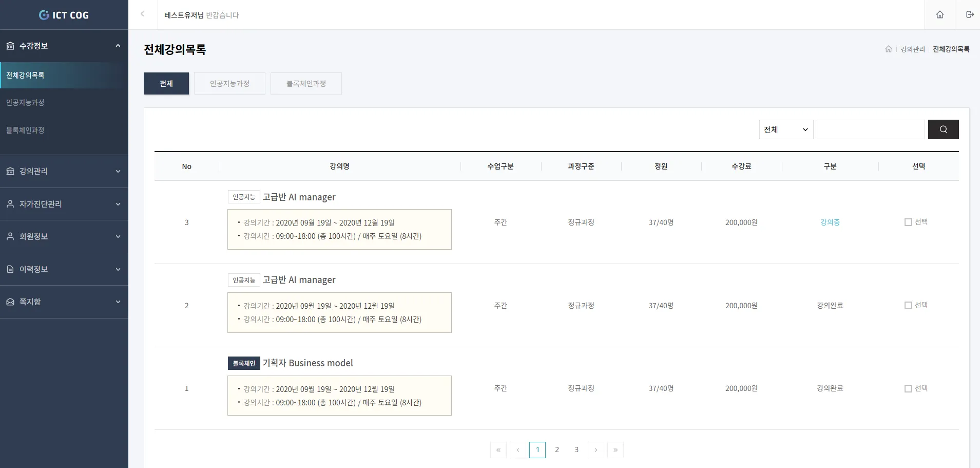Select the 이력정보 document icon
980x468 pixels.
click(x=10, y=269)
